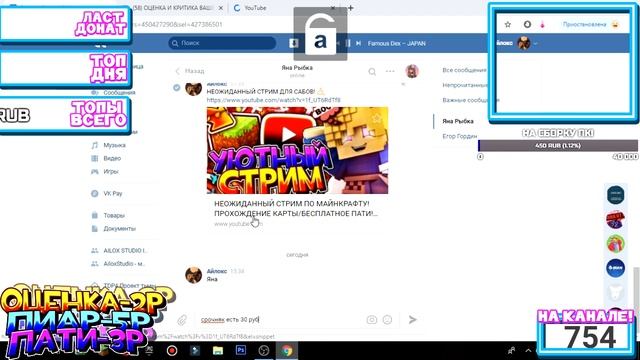
Task: Open the emoji smiley picker
Action: coord(387,320)
